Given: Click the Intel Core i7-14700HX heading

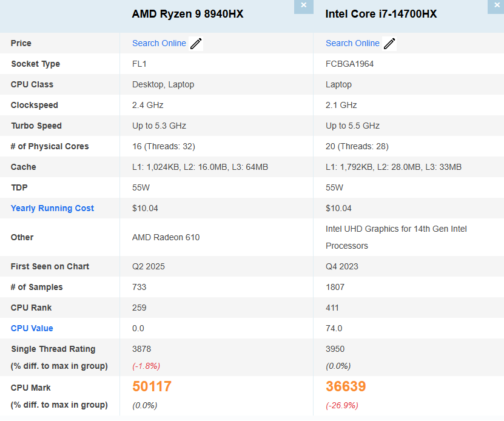Looking at the screenshot, I should (381, 14).
